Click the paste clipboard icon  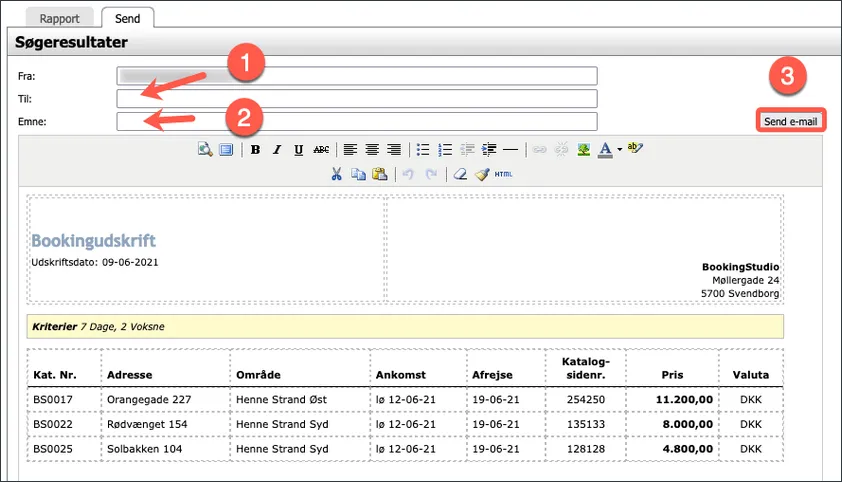(379, 174)
